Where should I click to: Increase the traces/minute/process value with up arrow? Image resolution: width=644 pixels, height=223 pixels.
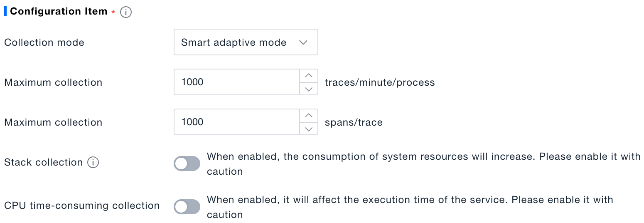(308, 76)
